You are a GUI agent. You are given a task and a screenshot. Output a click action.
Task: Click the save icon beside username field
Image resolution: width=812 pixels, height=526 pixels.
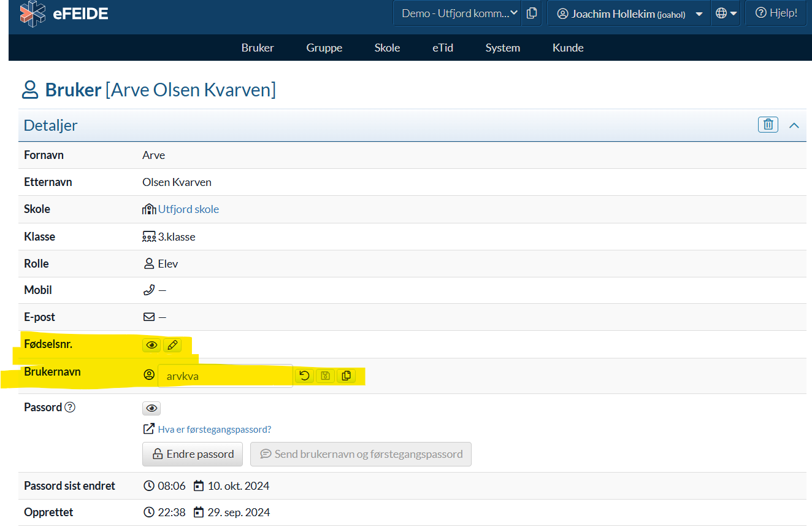325,376
